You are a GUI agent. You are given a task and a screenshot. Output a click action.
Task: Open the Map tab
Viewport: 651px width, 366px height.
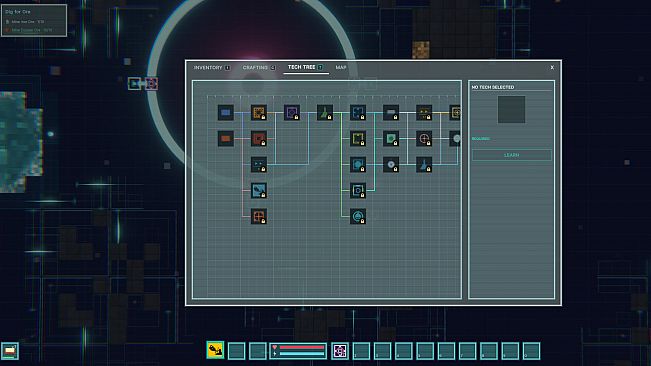click(x=341, y=67)
